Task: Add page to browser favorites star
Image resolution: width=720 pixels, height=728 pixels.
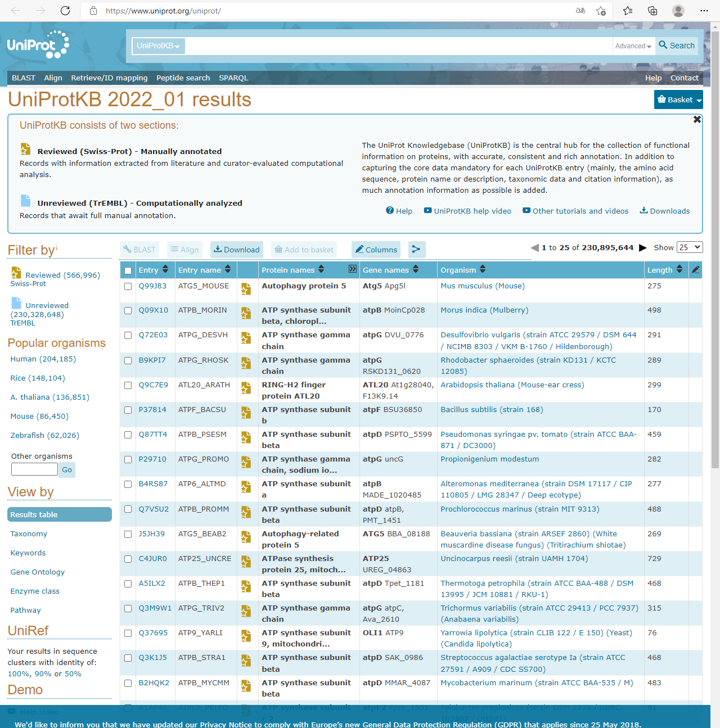Action: pyautogui.click(x=601, y=11)
